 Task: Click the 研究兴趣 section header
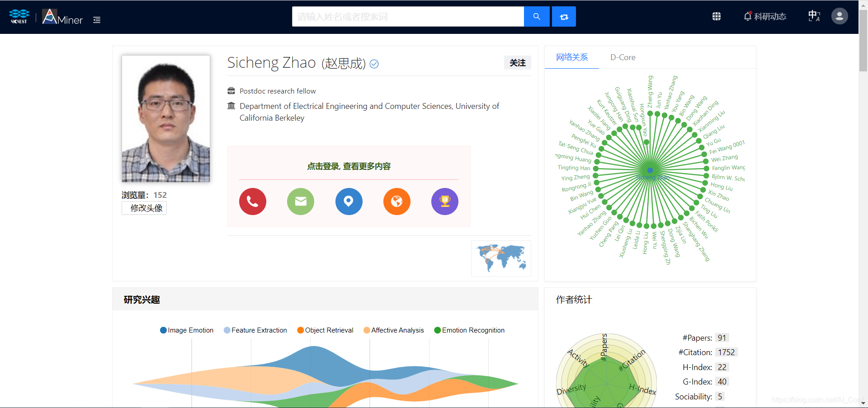(x=142, y=300)
